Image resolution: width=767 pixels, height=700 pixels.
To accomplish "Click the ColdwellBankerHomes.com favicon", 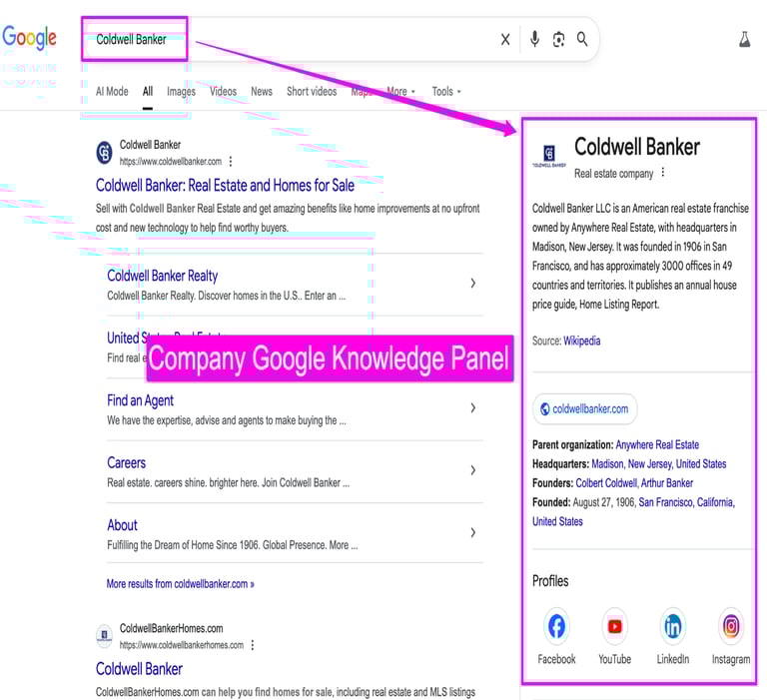I will point(104,636).
